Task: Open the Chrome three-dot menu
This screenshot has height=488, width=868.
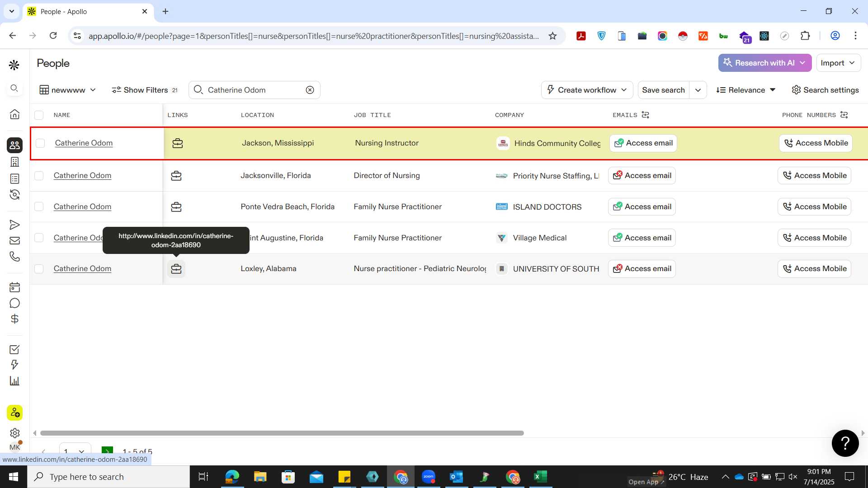Action: [x=855, y=36]
